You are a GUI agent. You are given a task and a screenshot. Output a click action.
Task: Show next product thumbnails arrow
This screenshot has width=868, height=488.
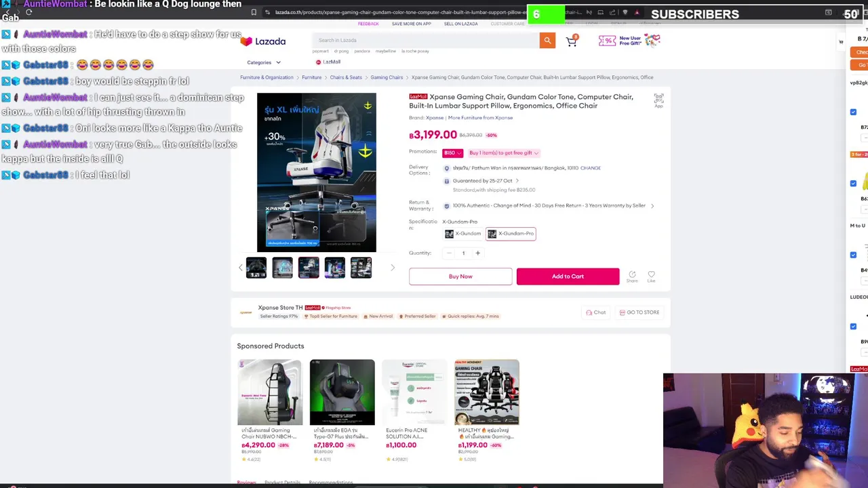(x=392, y=268)
